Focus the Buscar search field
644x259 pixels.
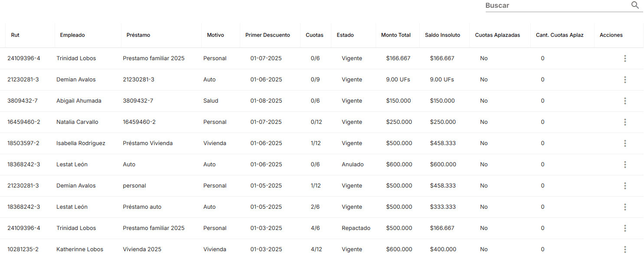pyautogui.click(x=556, y=6)
